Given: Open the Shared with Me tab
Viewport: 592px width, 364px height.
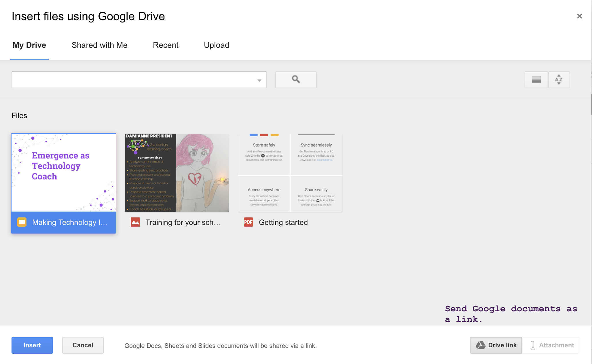Looking at the screenshot, I should click(x=99, y=45).
